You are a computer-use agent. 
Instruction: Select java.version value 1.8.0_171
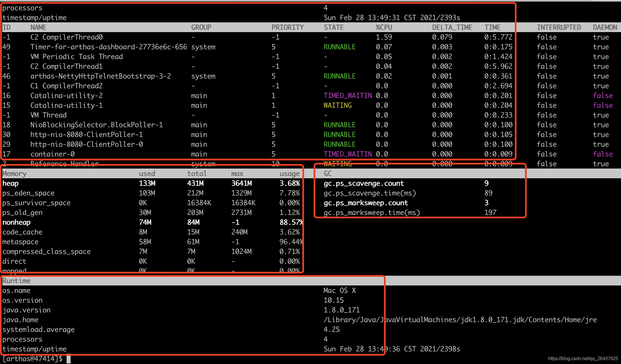coord(342,310)
